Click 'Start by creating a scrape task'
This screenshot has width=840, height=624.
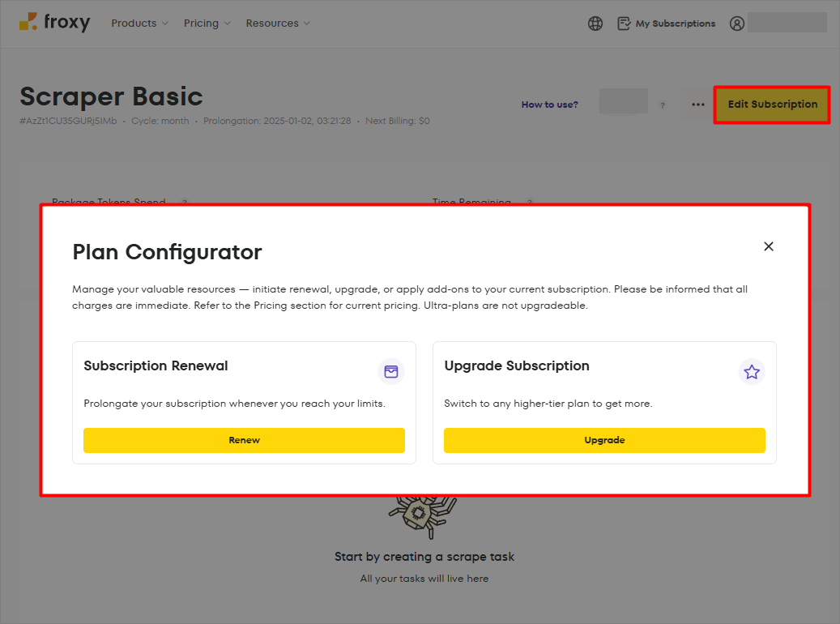[x=424, y=557]
